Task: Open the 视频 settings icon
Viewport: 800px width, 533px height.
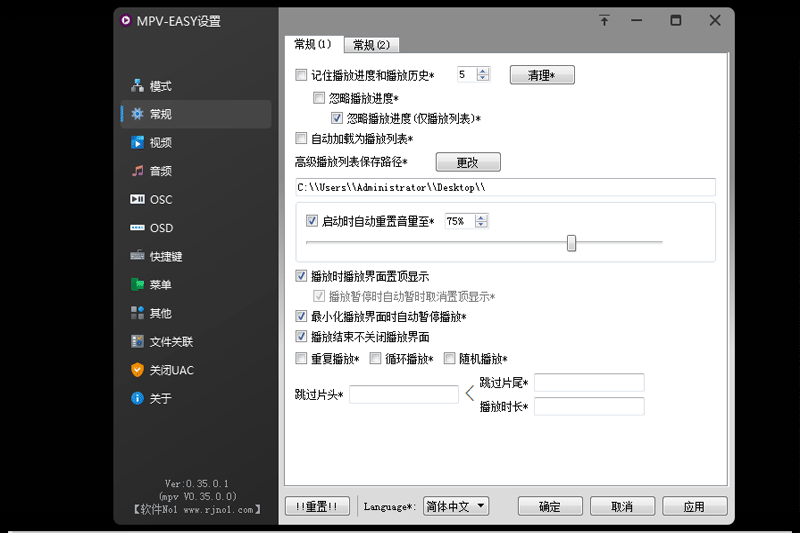Action: (x=137, y=142)
